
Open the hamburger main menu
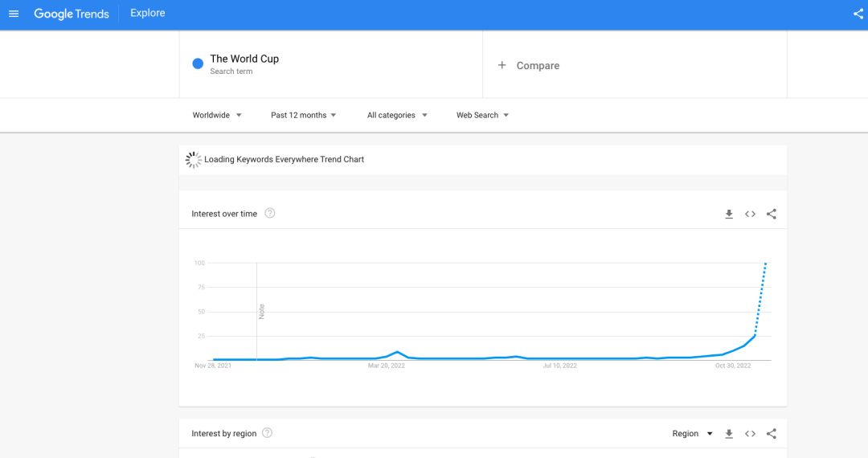click(x=14, y=14)
